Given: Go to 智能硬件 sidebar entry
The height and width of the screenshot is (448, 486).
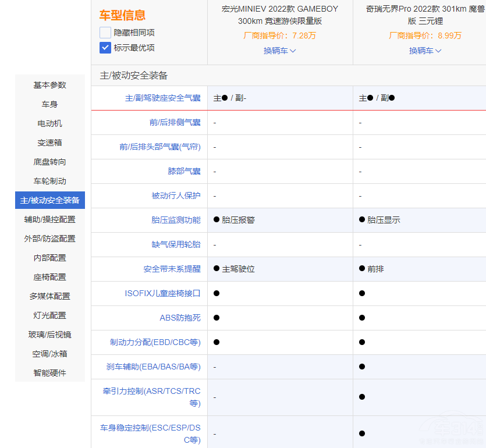Looking at the screenshot, I should point(50,373).
